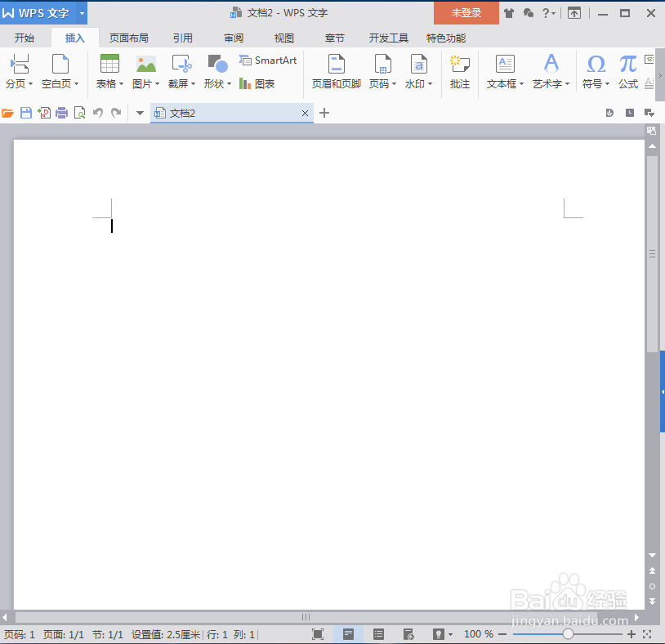This screenshot has width=665, height=644.
Task: Insert a blank page (空白页) icon
Action: pyautogui.click(x=60, y=64)
